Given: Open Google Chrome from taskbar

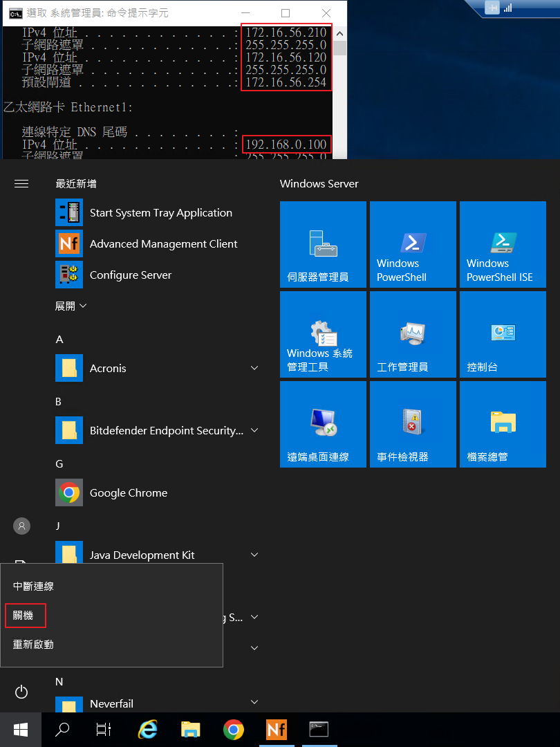Looking at the screenshot, I should (x=234, y=730).
